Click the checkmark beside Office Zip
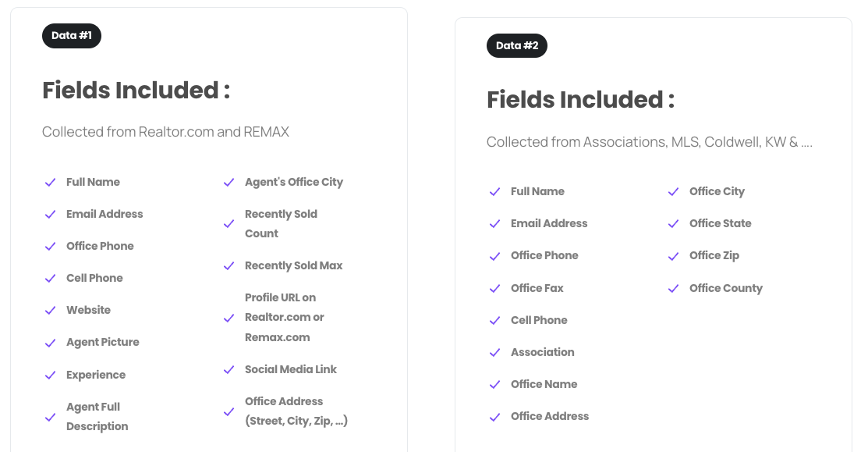Viewport: 868px width, 452px height. click(x=673, y=256)
